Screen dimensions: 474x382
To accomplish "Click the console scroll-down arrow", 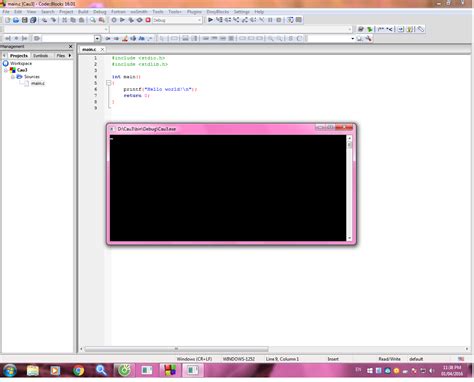I will 349,238.
